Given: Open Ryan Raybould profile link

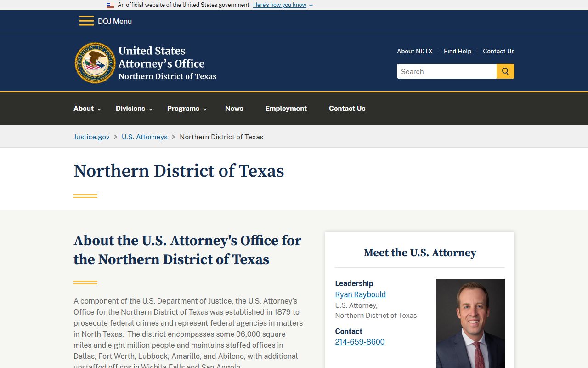Looking at the screenshot, I should 360,294.
